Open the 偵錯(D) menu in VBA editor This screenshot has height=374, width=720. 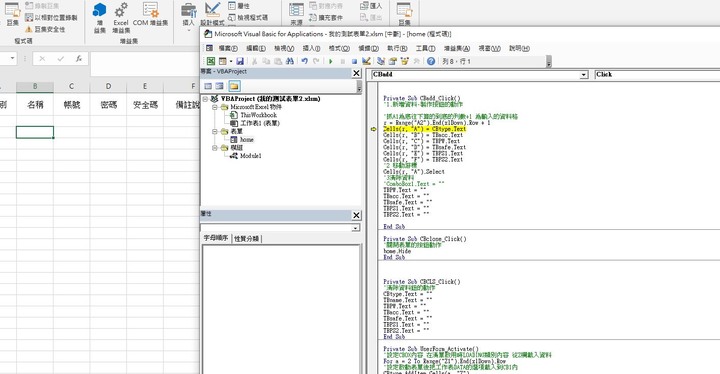[x=368, y=48]
